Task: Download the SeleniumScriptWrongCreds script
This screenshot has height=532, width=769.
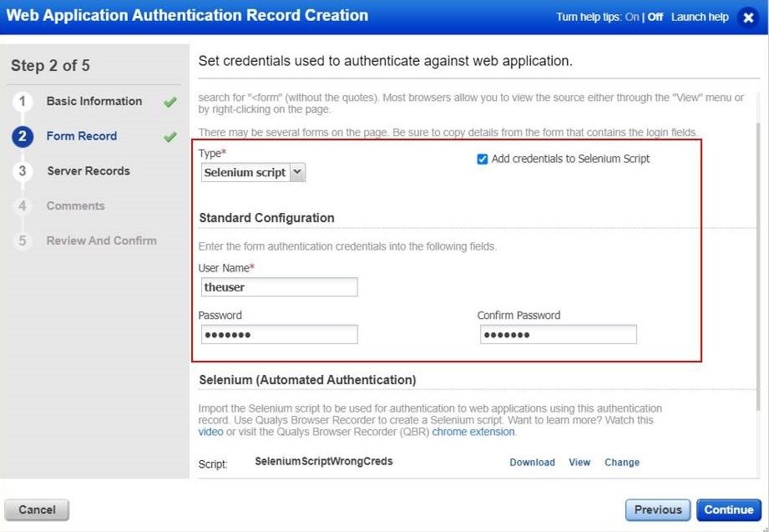Action: (x=532, y=463)
